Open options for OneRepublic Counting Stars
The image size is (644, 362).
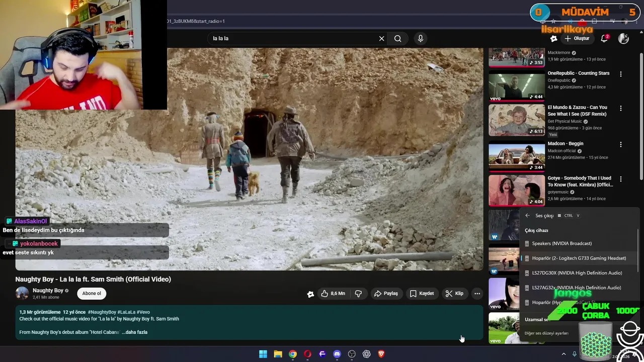tap(620, 74)
